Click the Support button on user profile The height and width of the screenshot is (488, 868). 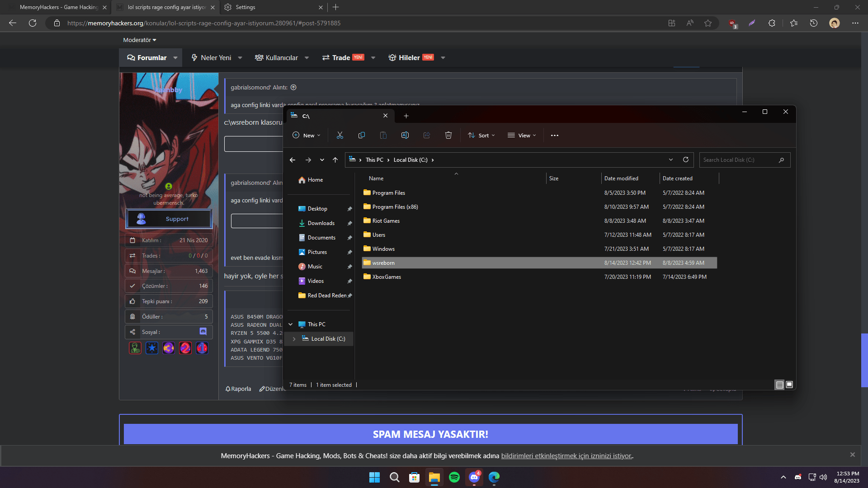click(x=169, y=219)
